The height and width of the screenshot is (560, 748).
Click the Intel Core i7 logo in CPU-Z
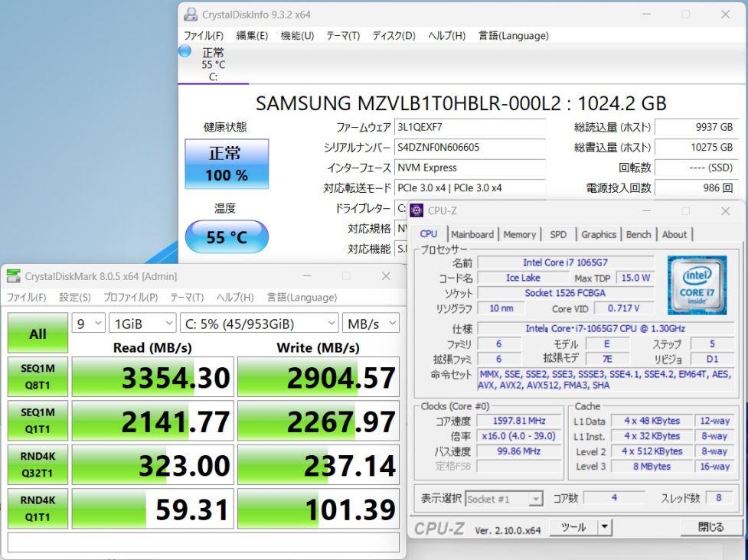697,285
